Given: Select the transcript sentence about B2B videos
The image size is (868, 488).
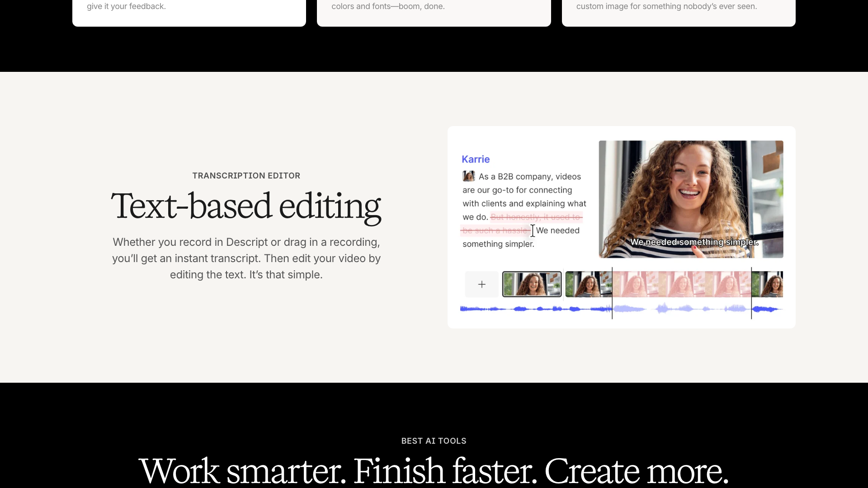Looking at the screenshot, I should tap(524, 190).
